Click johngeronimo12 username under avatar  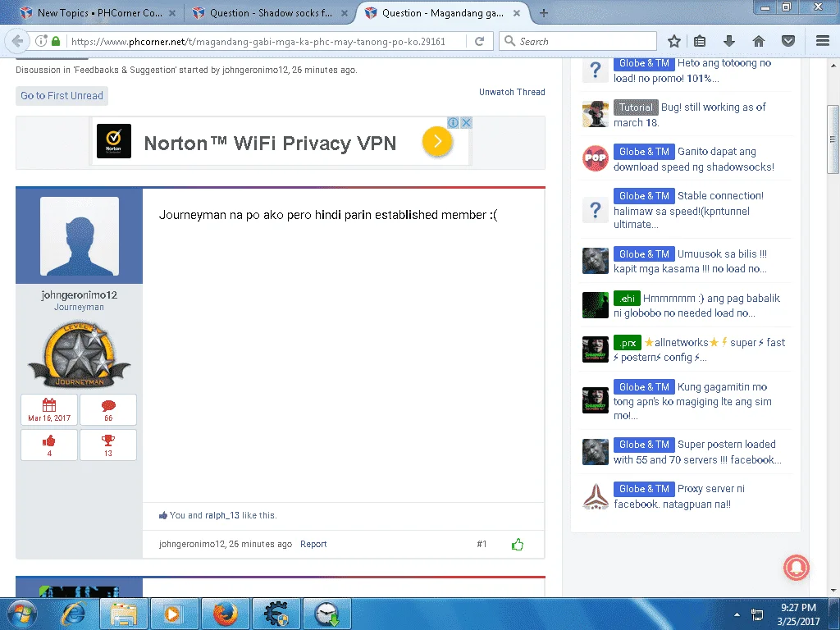80,294
